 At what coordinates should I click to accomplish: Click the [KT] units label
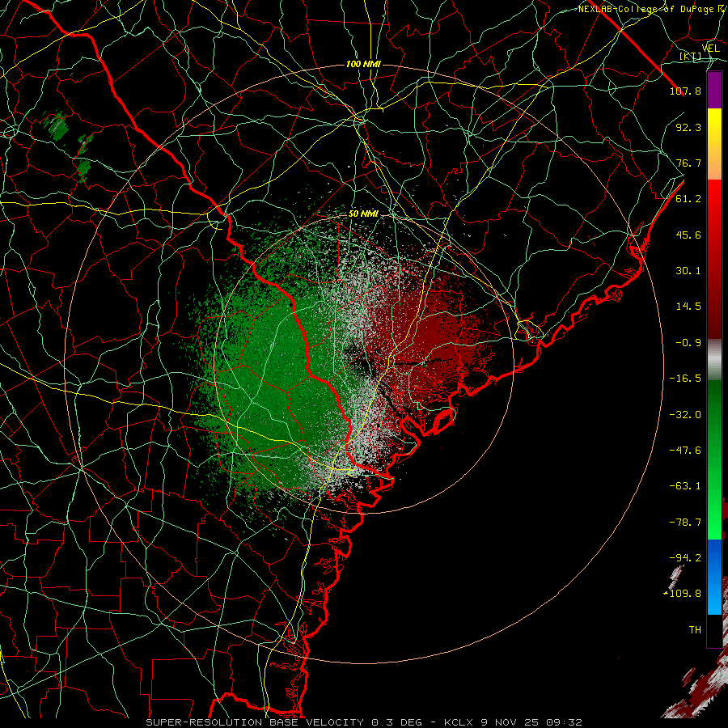[690, 56]
